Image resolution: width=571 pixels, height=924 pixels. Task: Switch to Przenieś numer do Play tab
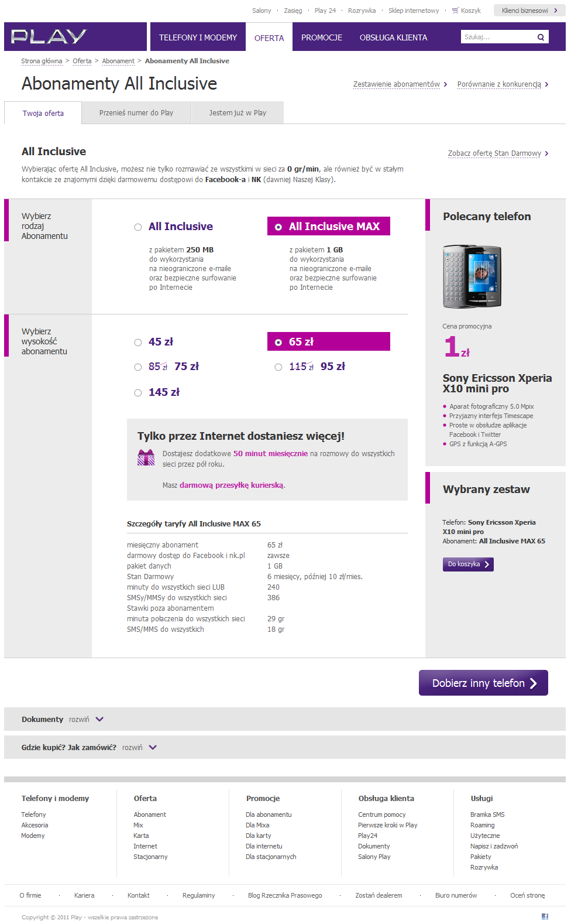point(136,112)
